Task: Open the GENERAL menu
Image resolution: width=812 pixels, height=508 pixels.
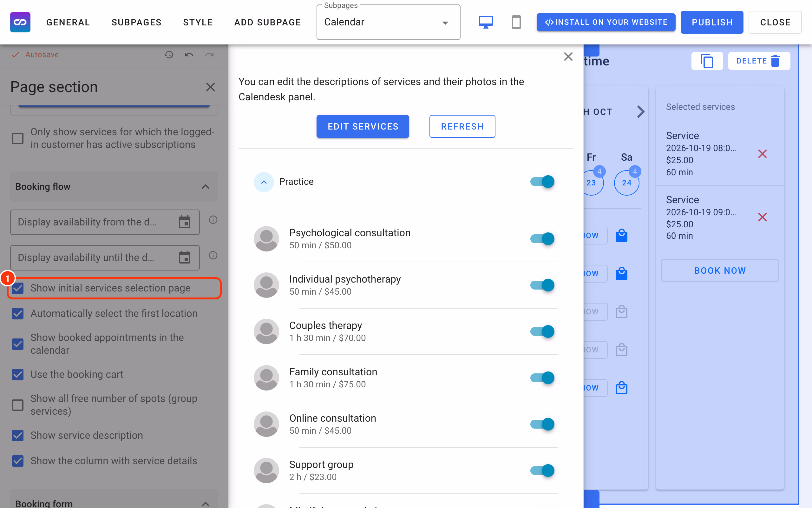Action: [x=68, y=23]
